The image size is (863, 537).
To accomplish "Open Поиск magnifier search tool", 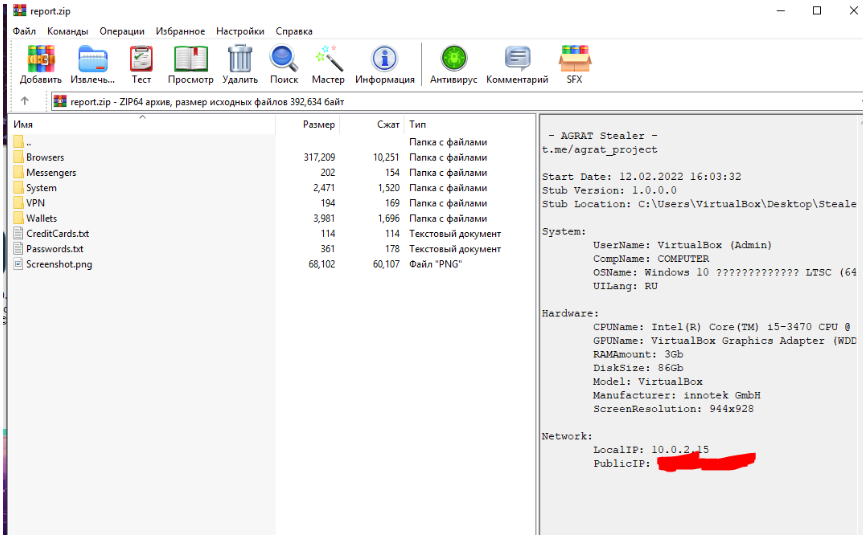I will 284,59.
